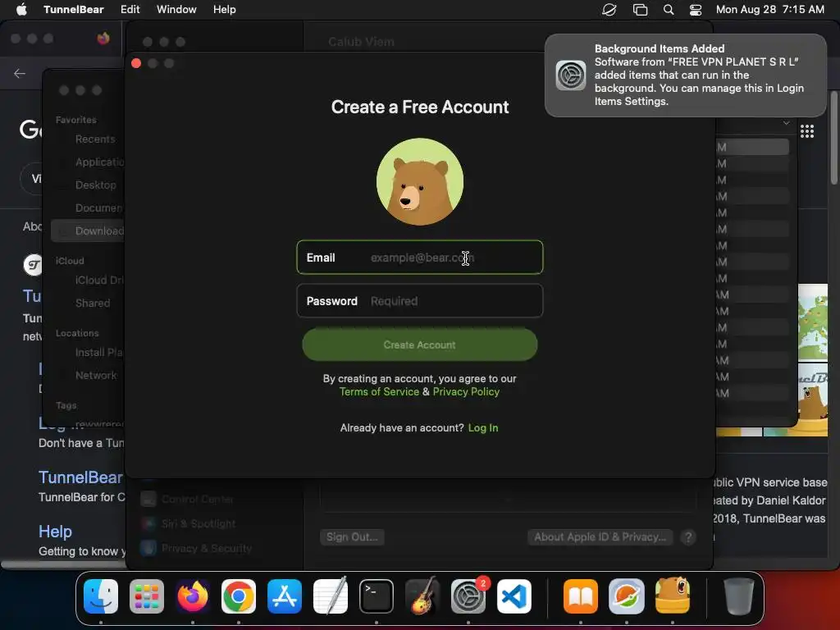Expand the chevron dropdown in Finder window
The height and width of the screenshot is (630, 840).
786,123
